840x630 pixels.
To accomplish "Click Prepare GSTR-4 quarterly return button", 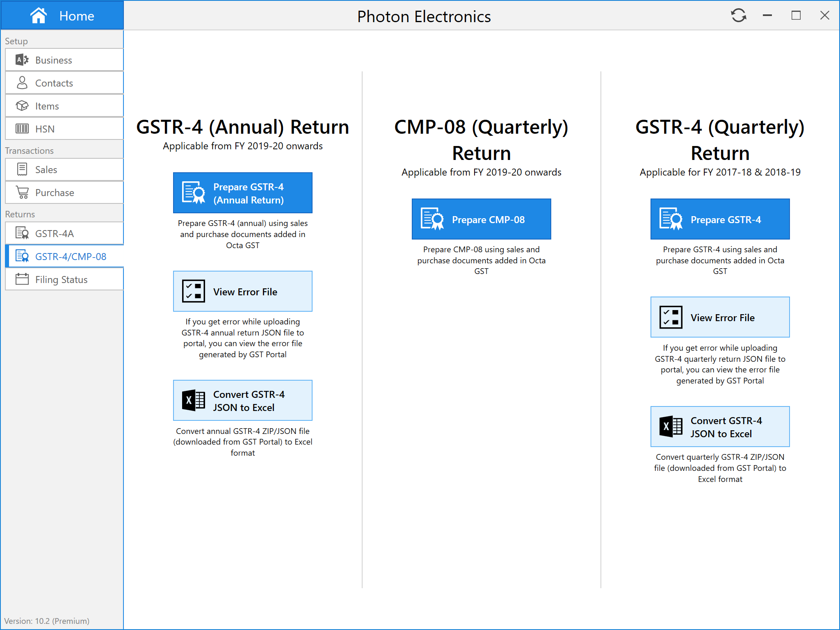I will [720, 219].
